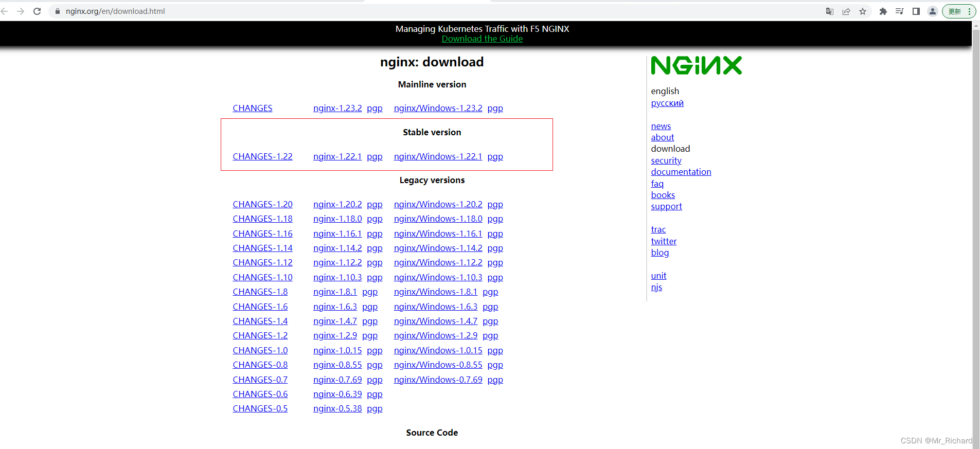View site security info via padlock icon
980x449 pixels.
[58, 11]
